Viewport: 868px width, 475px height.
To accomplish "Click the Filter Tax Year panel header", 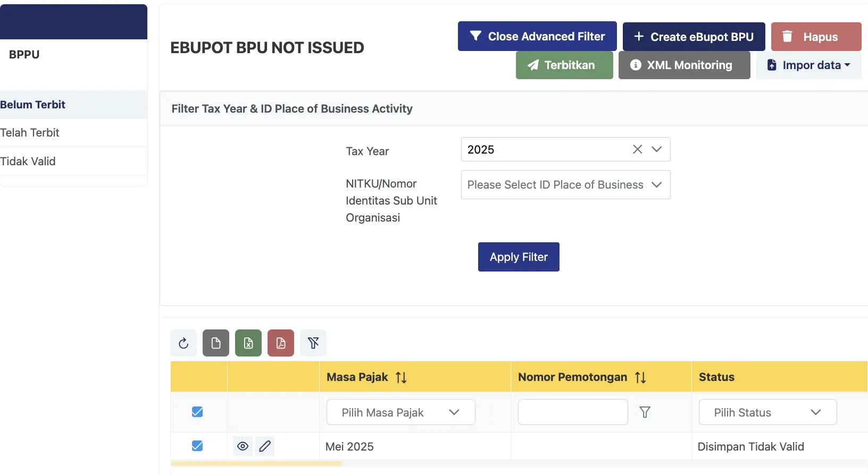I will pyautogui.click(x=514, y=108).
